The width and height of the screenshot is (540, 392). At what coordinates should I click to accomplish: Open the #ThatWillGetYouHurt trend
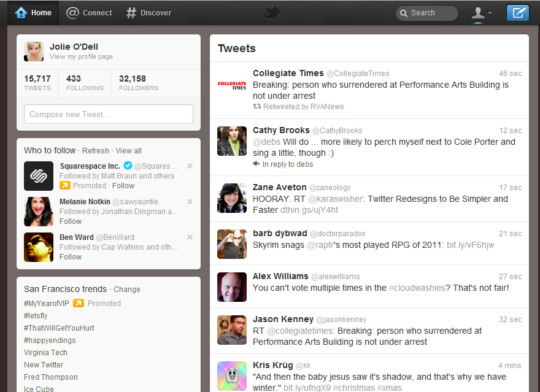pyautogui.click(x=59, y=328)
